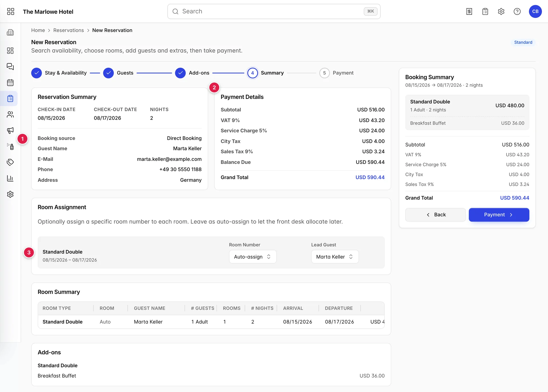Click the step 5 Payment circle
The width and height of the screenshot is (548, 392).
coord(325,73)
